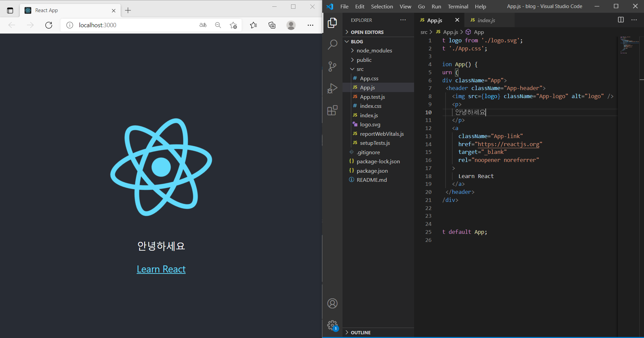Place cursor on line 10 with 안녕하세요
Screen dimensions: 644x338
click(x=471, y=112)
